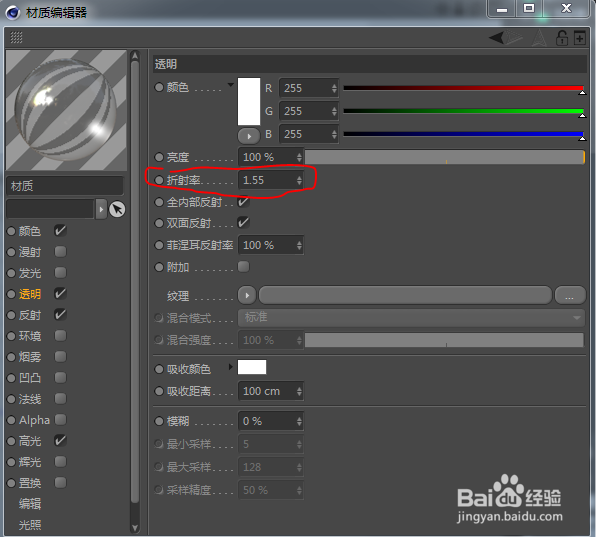
Task: Click the R value stepper arrows
Action: (x=334, y=88)
